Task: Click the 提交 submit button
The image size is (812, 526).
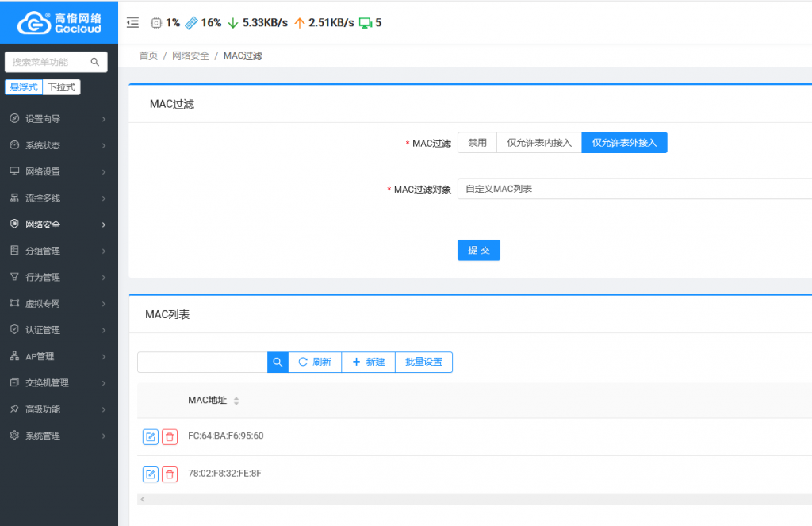Action: tap(479, 250)
